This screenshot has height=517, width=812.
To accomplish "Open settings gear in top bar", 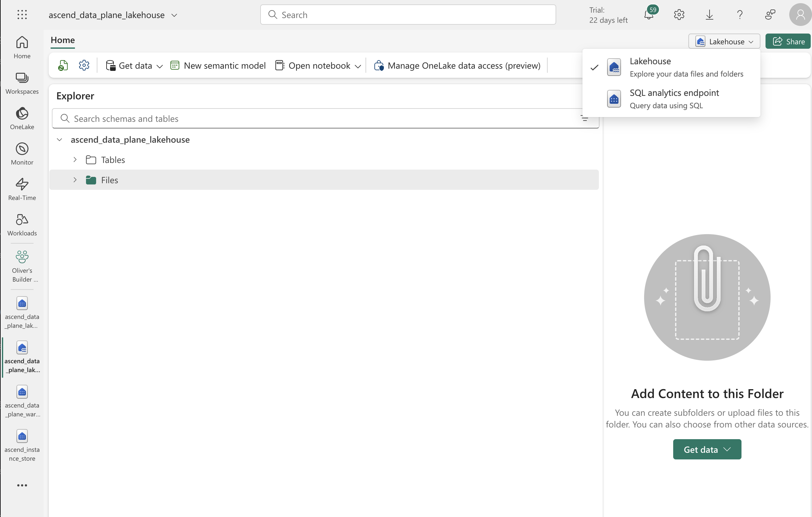I will [x=679, y=15].
